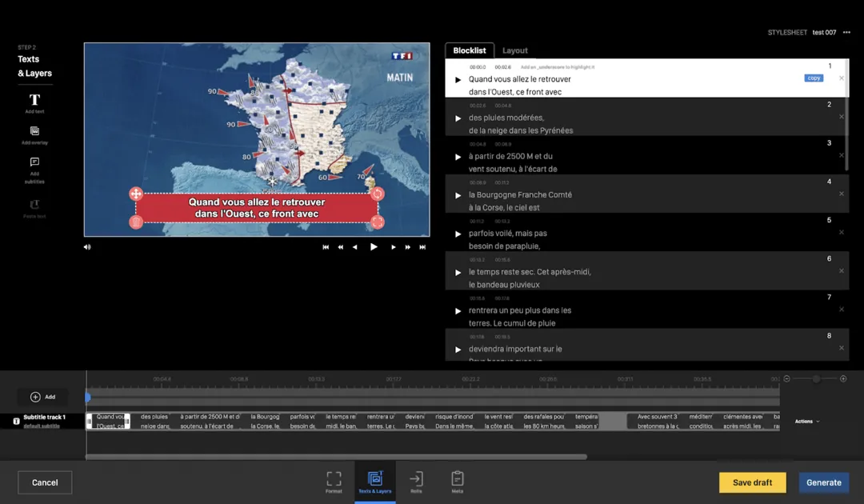Click the yellow Save draft button
This screenshot has height=504, width=864.
[752, 482]
